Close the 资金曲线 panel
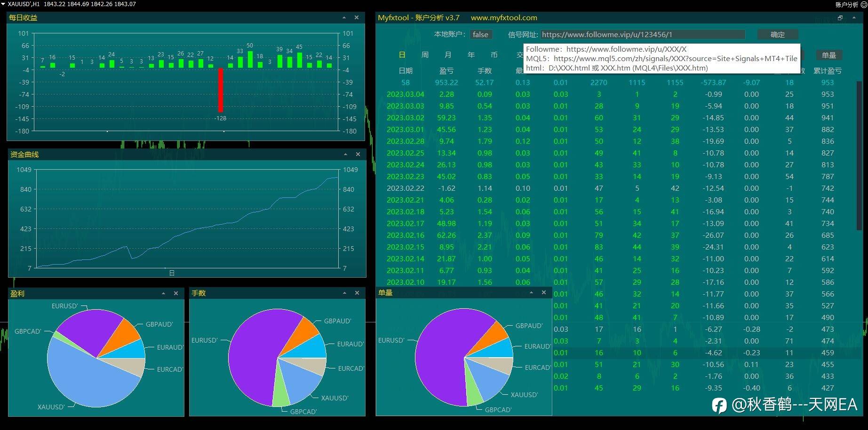 click(358, 154)
